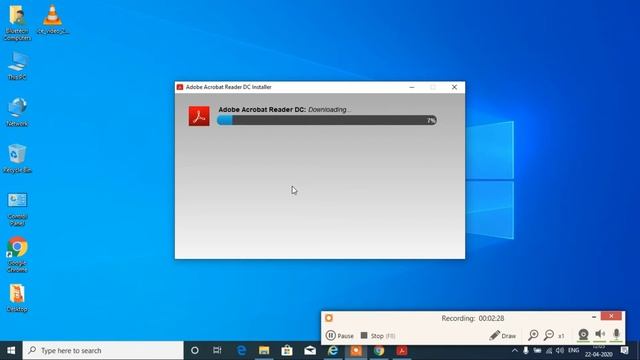Open Microsoft Store from the taskbar
Viewport: 640px width, 360px height.
[x=287, y=351]
